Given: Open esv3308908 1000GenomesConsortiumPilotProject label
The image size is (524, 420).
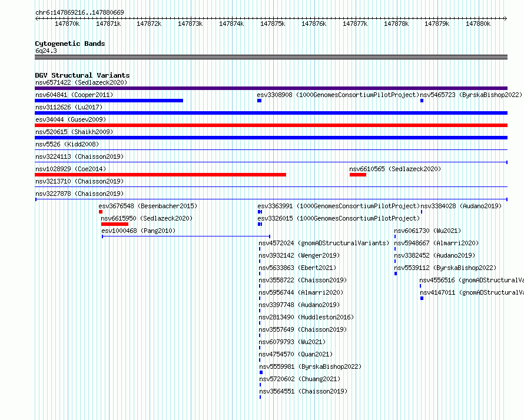Looking at the screenshot, I should pos(338,95).
